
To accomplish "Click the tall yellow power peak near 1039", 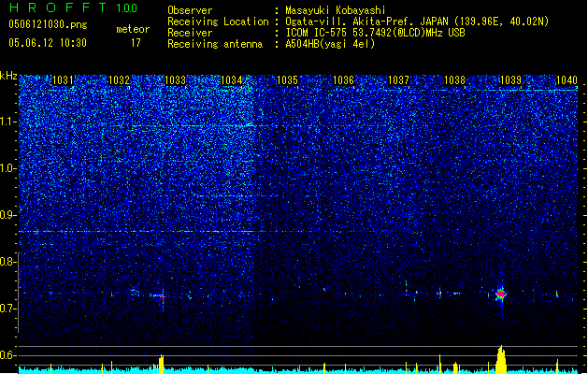I will pyautogui.click(x=501, y=360).
